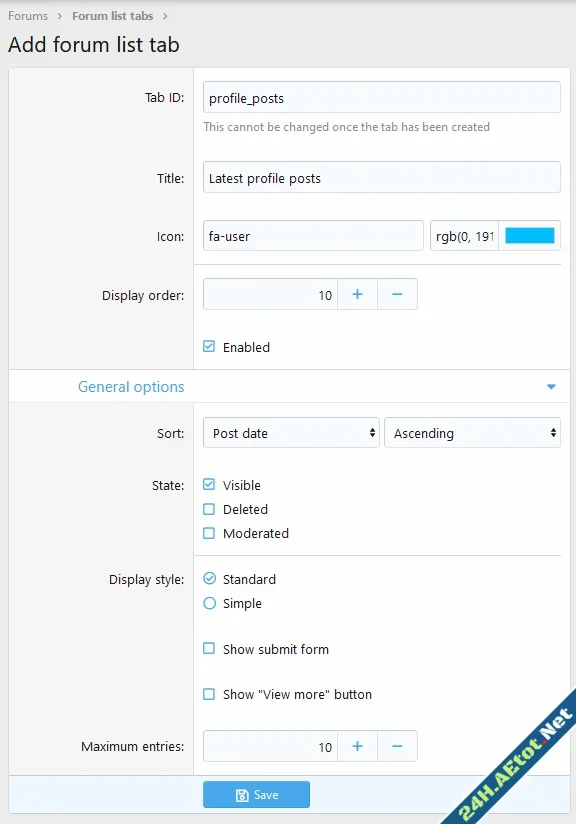Increase Maximum entries using the plus control
The height and width of the screenshot is (824, 576).
point(357,746)
